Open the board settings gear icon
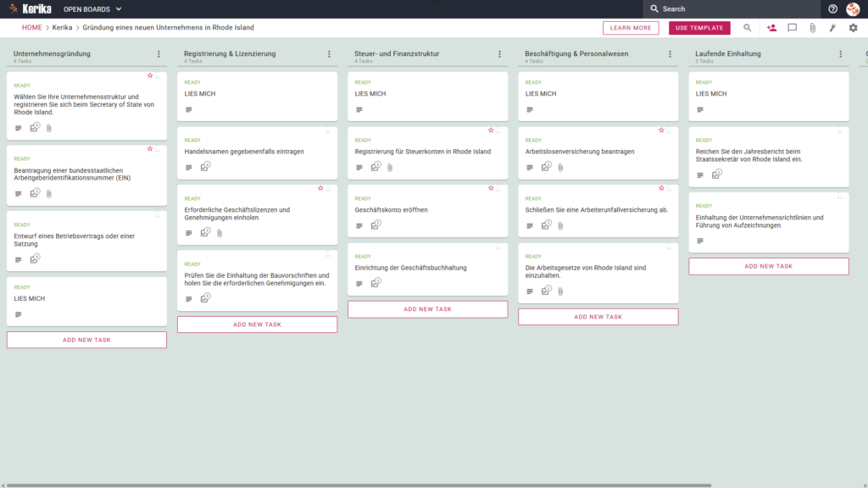Screen dimensions: 868x488 pos(853,28)
